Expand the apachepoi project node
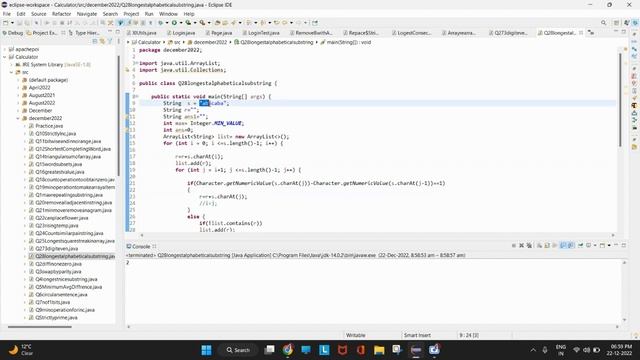 tap(5, 49)
